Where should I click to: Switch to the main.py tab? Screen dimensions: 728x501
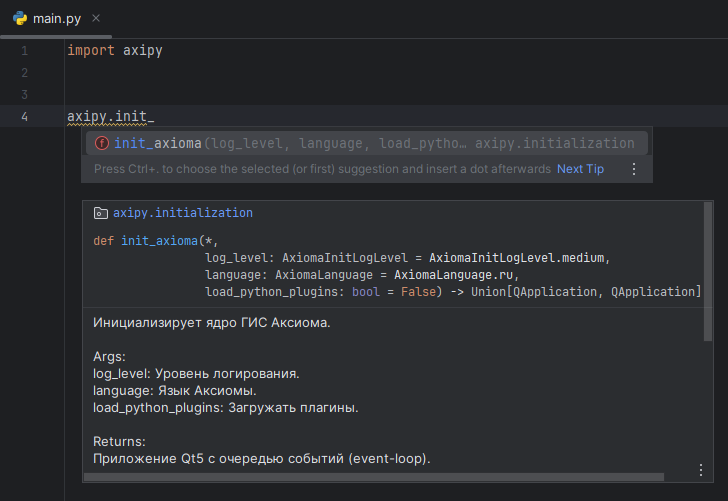pos(56,18)
